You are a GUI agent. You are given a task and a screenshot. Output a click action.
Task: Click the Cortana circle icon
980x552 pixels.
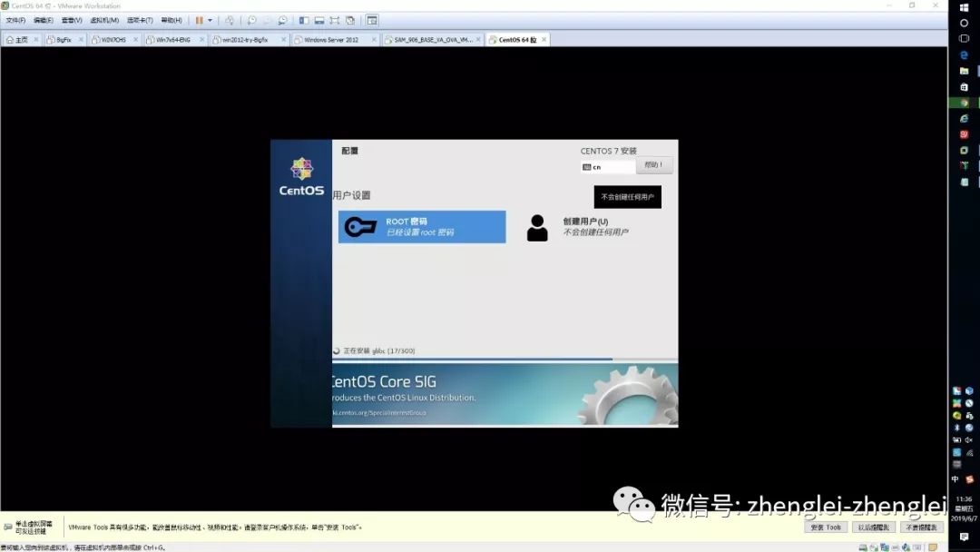point(964,23)
